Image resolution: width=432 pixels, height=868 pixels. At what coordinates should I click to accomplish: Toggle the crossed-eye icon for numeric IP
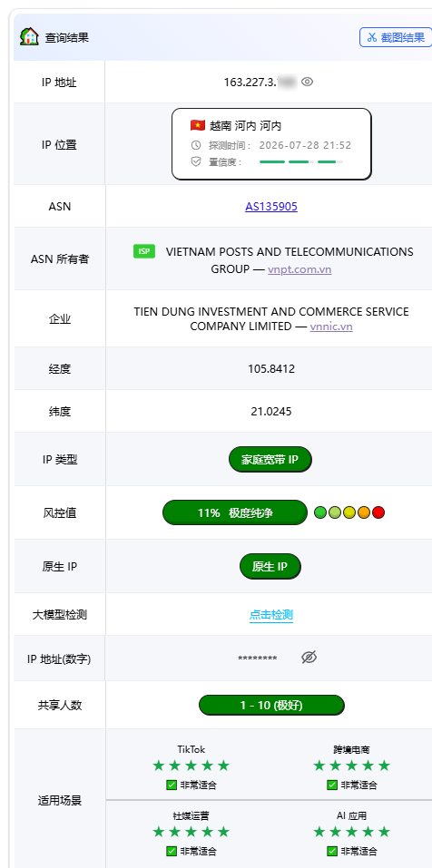(x=309, y=657)
